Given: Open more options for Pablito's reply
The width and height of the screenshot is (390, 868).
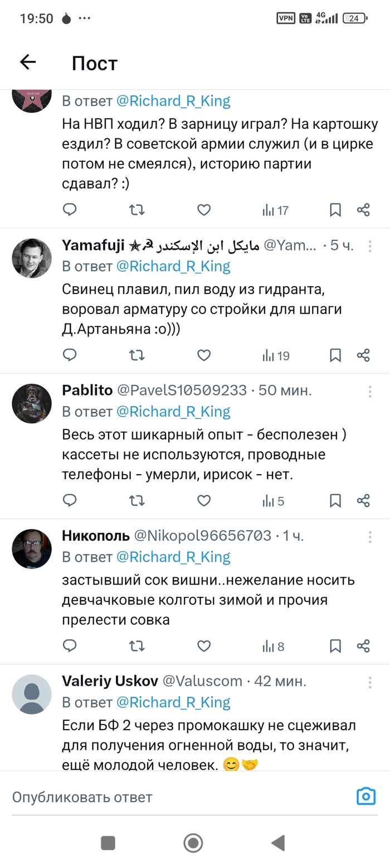Looking at the screenshot, I should tap(370, 392).
